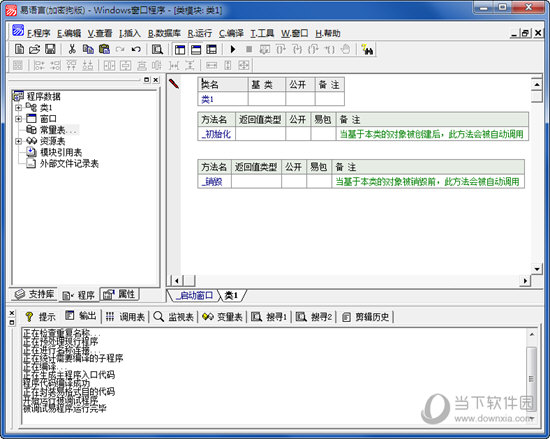Click the Paste clipboard icon
The width and height of the screenshot is (550, 439).
pos(104,49)
